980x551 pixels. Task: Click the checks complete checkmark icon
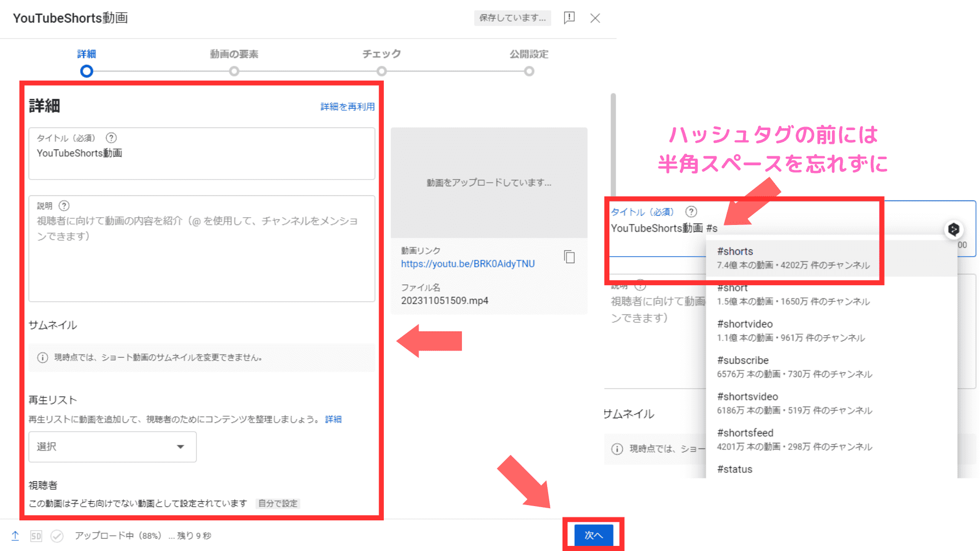tap(57, 536)
